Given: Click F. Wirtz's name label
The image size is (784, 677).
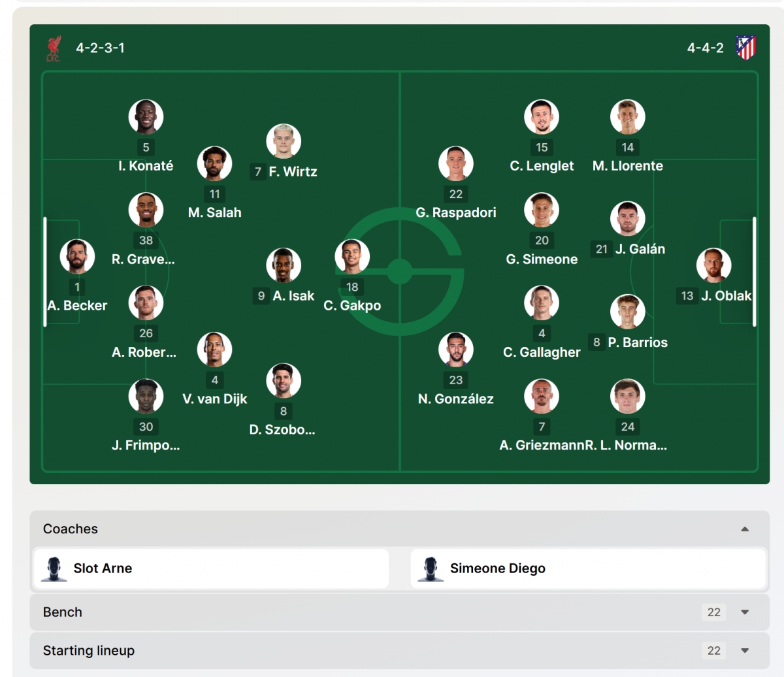Looking at the screenshot, I should (293, 172).
